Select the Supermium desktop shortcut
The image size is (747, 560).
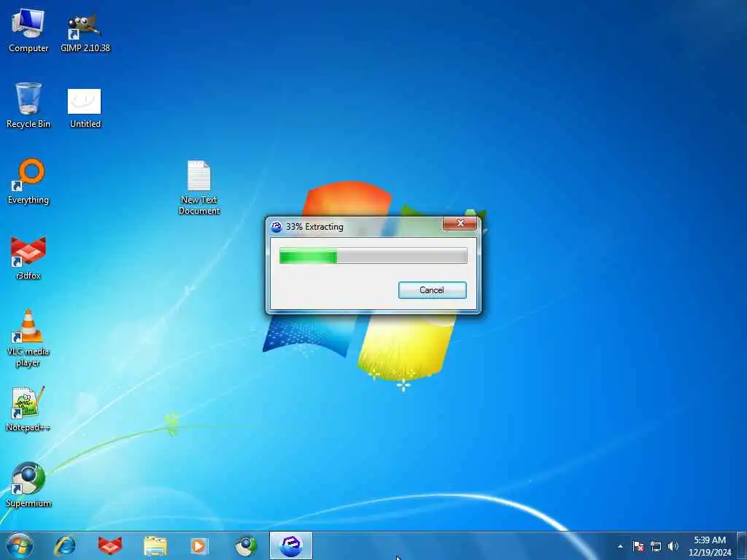[28, 485]
